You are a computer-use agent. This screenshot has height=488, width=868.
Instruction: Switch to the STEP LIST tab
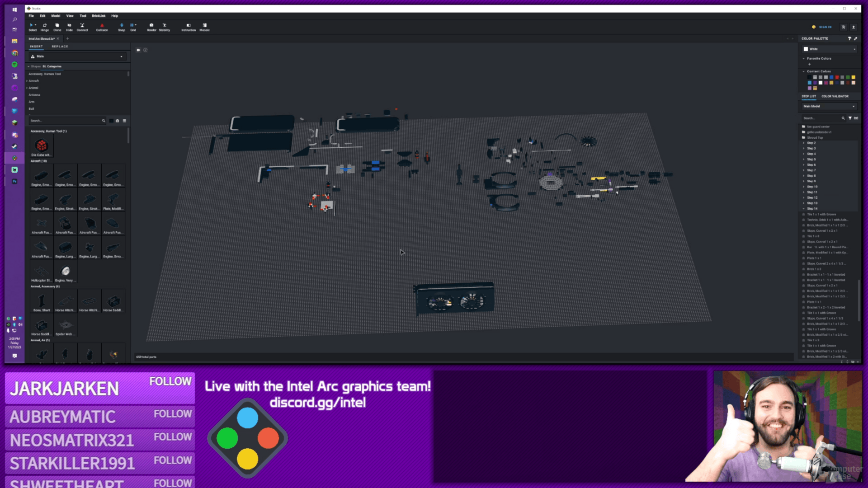[x=809, y=96]
